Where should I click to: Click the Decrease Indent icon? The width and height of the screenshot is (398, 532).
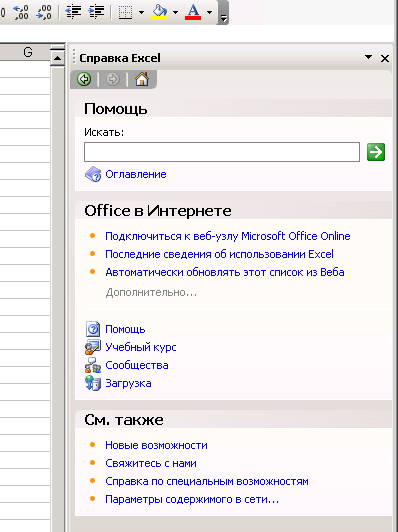point(73,13)
